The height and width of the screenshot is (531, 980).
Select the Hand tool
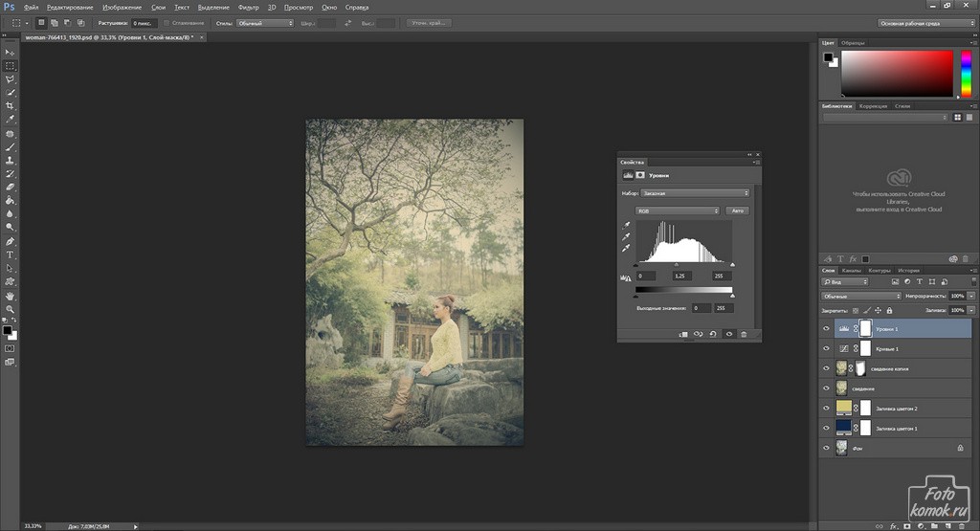[11, 296]
